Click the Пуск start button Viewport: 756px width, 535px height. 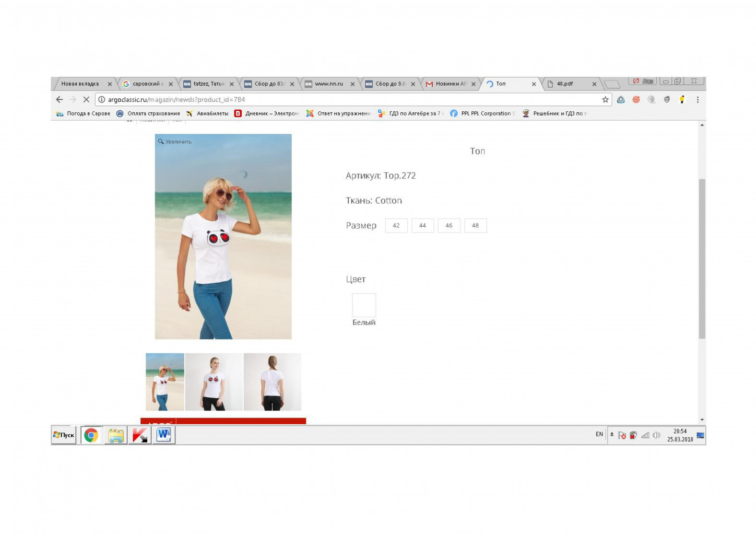64,435
